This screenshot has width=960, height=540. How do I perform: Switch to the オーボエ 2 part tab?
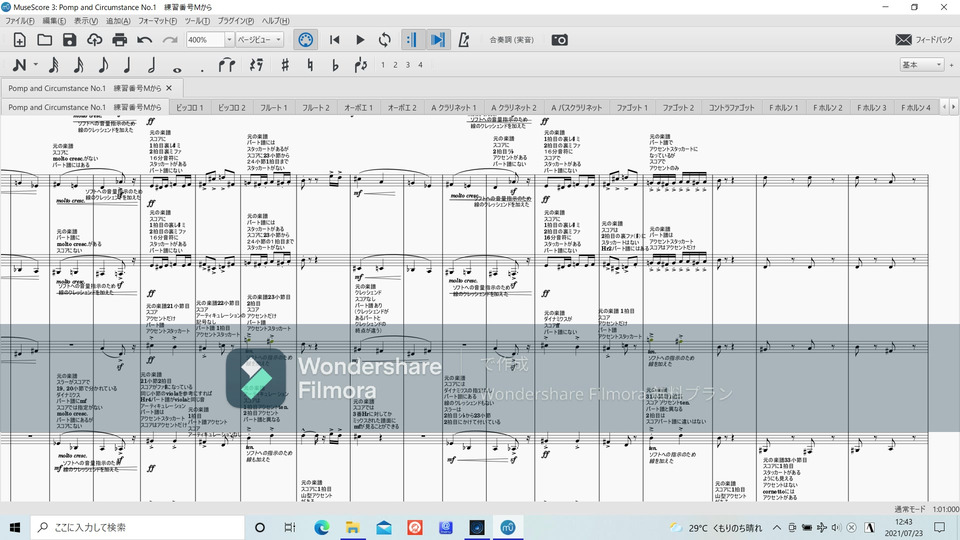(x=402, y=108)
